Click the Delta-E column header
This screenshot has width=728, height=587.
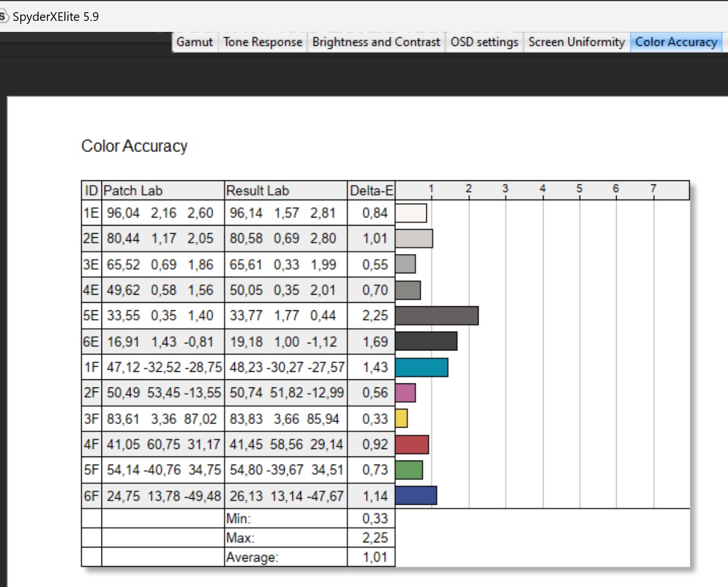coord(371,190)
